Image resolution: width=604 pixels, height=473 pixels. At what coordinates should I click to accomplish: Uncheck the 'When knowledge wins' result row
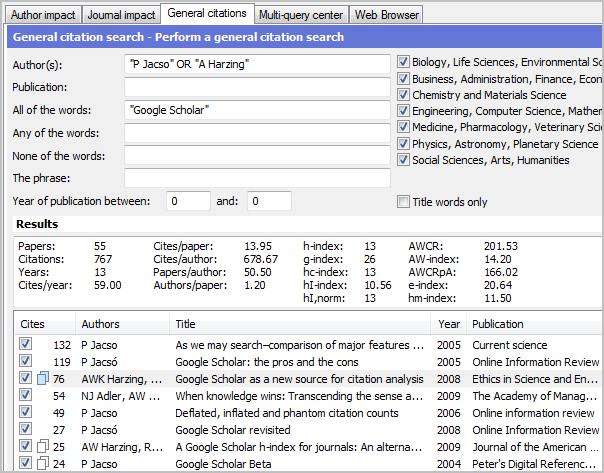(25, 395)
